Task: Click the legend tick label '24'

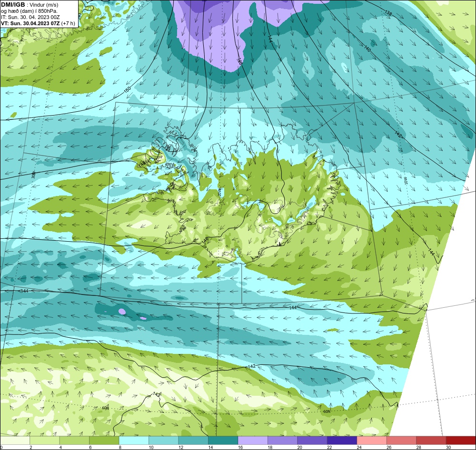Action: point(359,447)
